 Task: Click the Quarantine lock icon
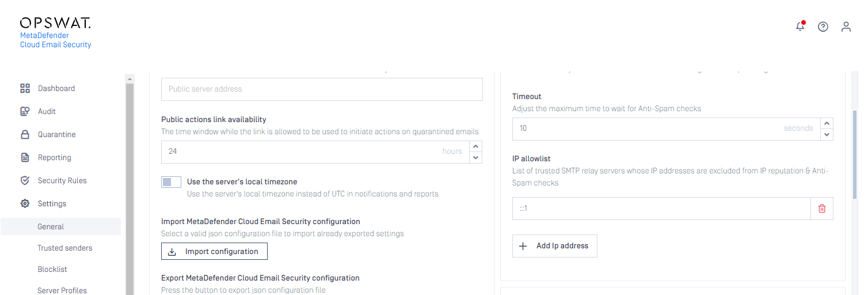point(25,134)
